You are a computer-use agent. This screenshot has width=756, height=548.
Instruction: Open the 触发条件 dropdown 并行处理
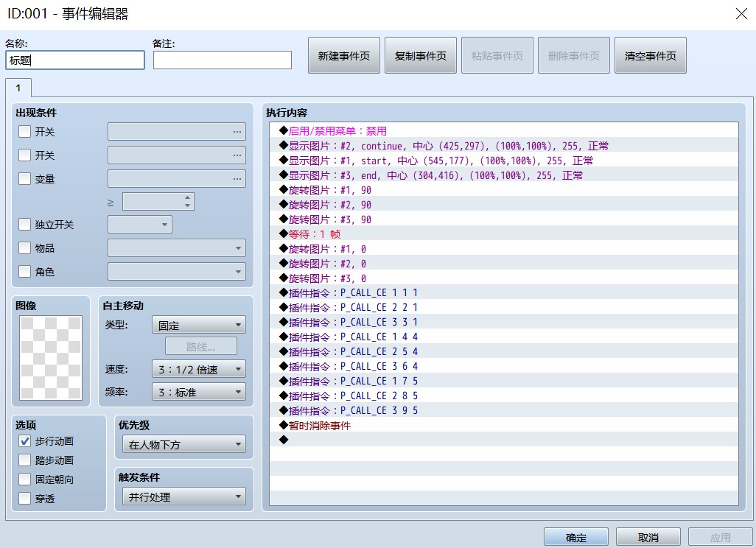pos(184,497)
